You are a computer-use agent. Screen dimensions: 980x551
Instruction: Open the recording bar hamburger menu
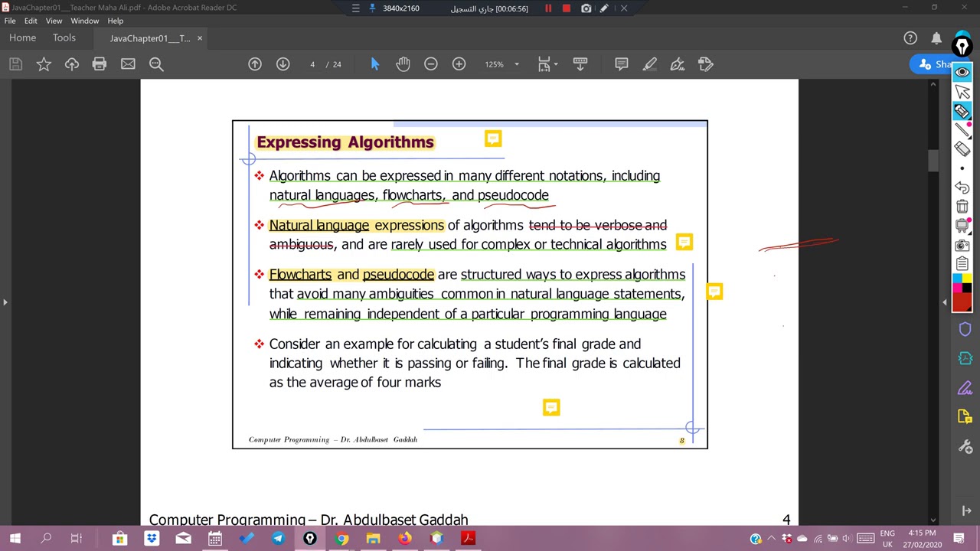coord(355,8)
